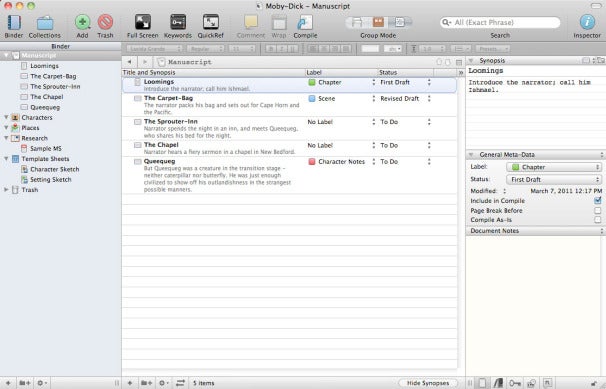Click the red Trash toolbar icon

[x=105, y=22]
